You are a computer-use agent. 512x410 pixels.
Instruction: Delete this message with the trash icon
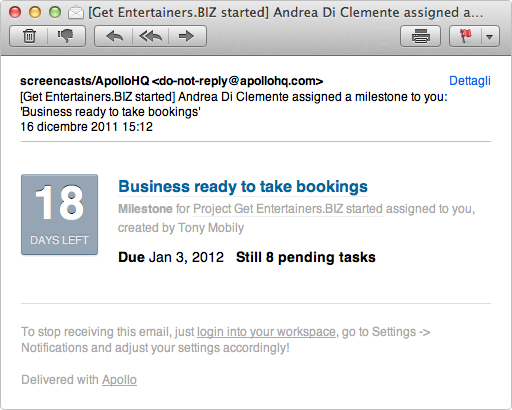[29, 36]
